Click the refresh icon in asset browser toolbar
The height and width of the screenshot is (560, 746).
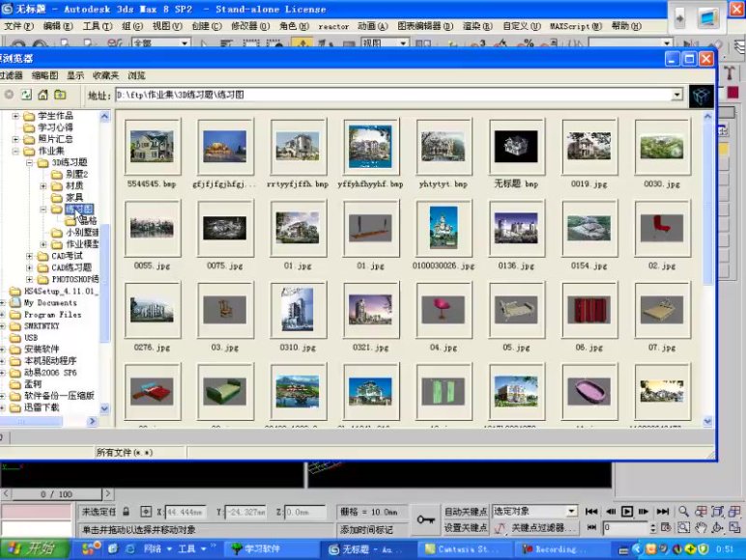(x=26, y=95)
